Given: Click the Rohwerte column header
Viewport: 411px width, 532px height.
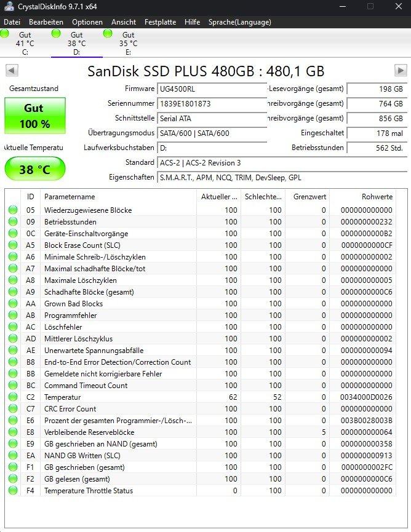Looking at the screenshot, I should tap(363, 196).
